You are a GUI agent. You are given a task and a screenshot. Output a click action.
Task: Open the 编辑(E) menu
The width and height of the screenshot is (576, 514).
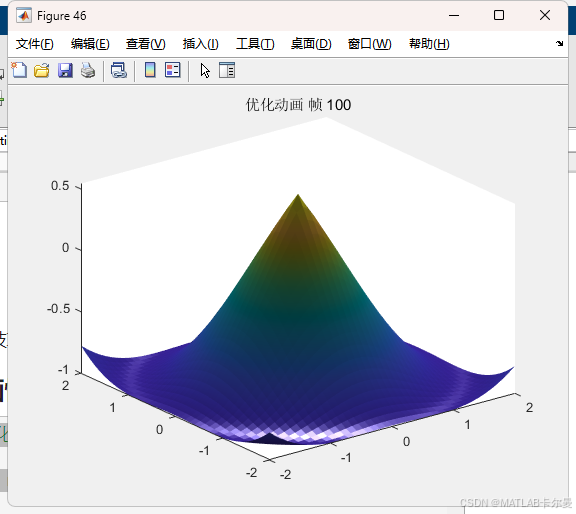[x=90, y=44]
